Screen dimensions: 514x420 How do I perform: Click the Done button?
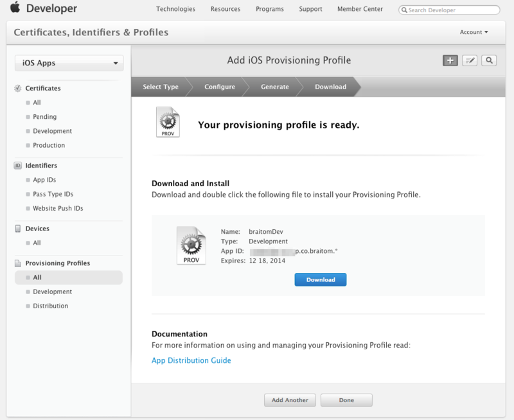tap(346, 400)
